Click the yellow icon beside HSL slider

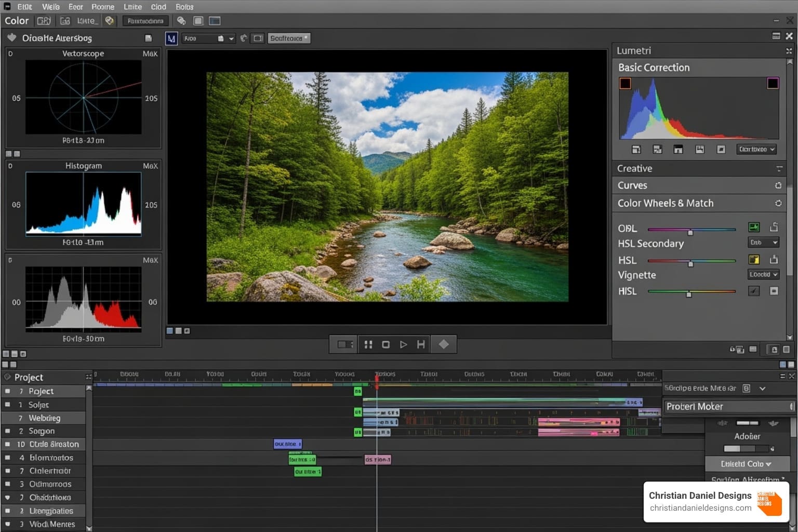coord(753,259)
